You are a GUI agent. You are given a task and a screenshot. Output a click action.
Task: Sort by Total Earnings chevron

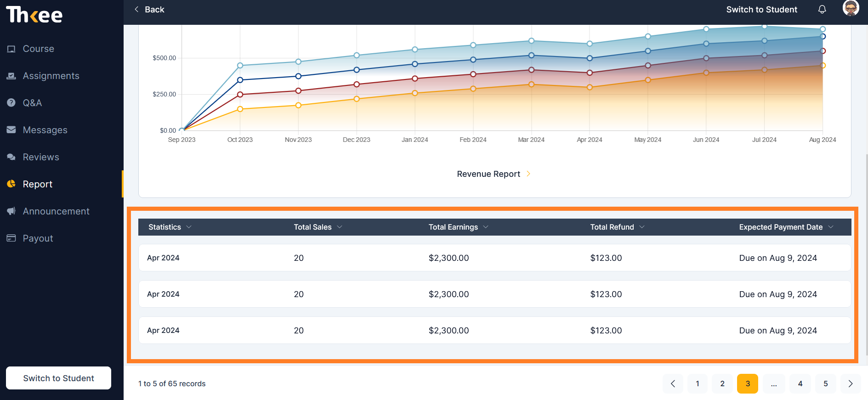(486, 227)
